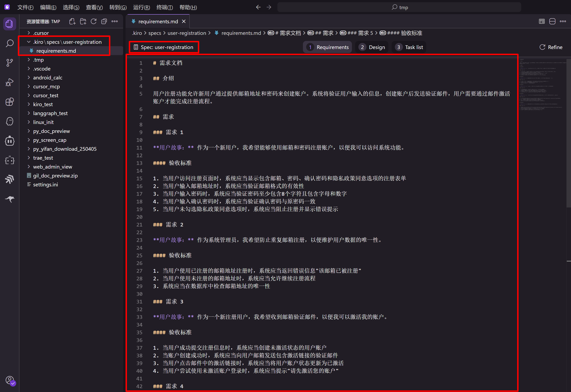Image resolution: width=571 pixels, height=392 pixels.
Task: Switch to the Task list tab
Action: tap(409, 47)
